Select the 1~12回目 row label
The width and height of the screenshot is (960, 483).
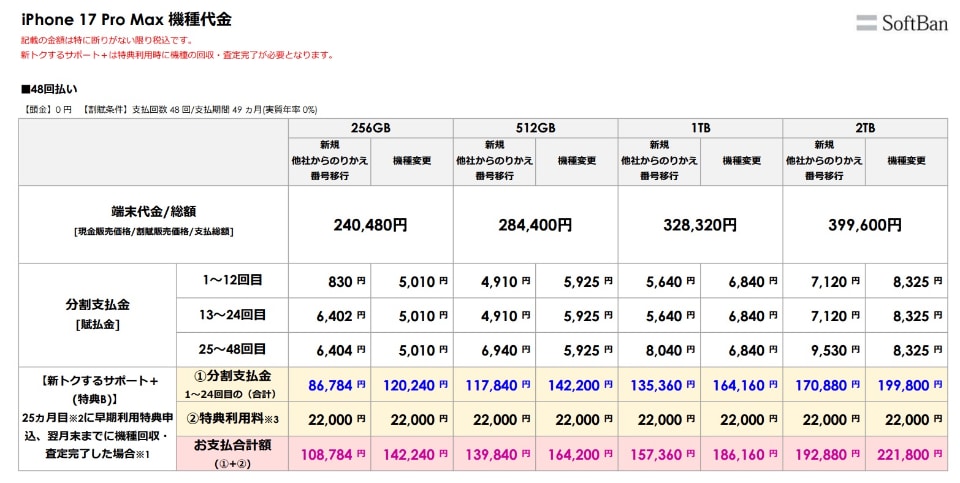click(x=232, y=280)
